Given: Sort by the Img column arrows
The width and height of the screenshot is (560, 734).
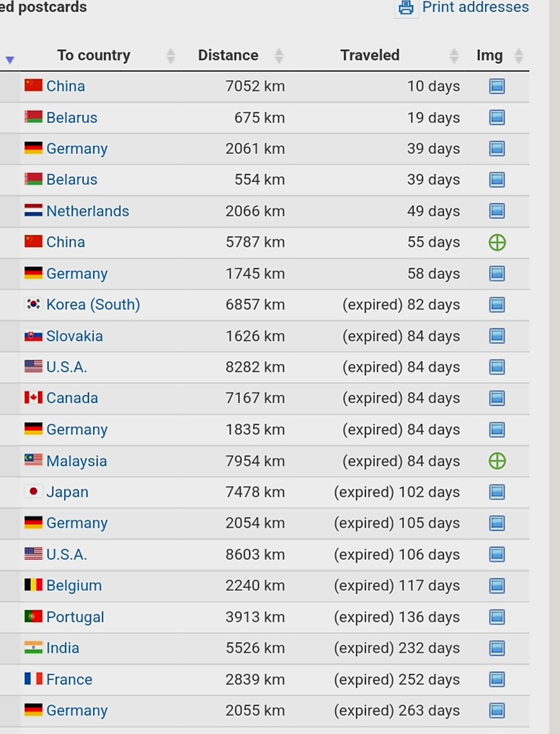Looking at the screenshot, I should 518,56.
